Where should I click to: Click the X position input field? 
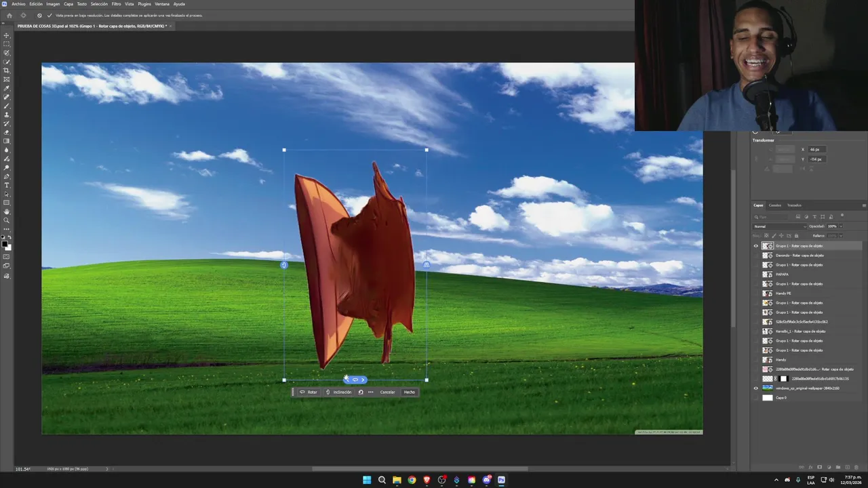click(x=816, y=149)
